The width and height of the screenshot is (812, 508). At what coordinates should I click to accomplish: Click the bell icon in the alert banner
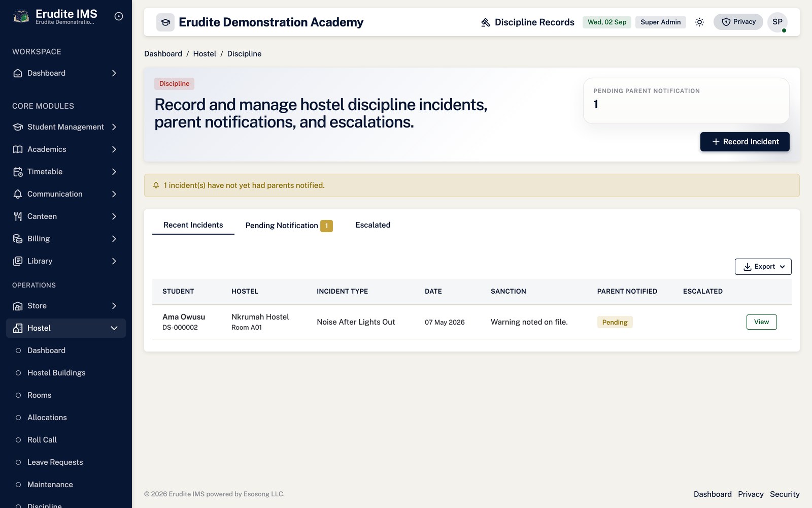[156, 185]
